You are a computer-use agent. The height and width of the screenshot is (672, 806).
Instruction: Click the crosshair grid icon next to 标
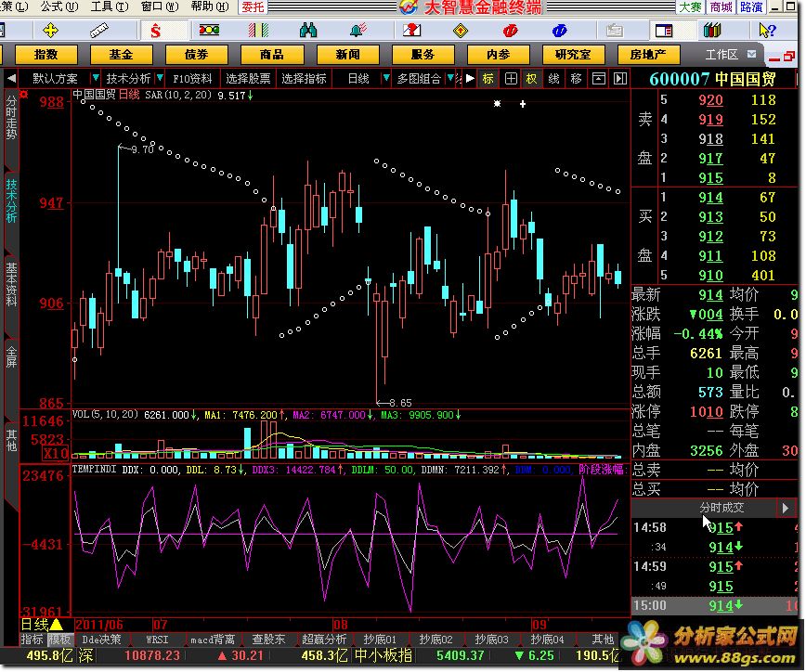[511, 78]
